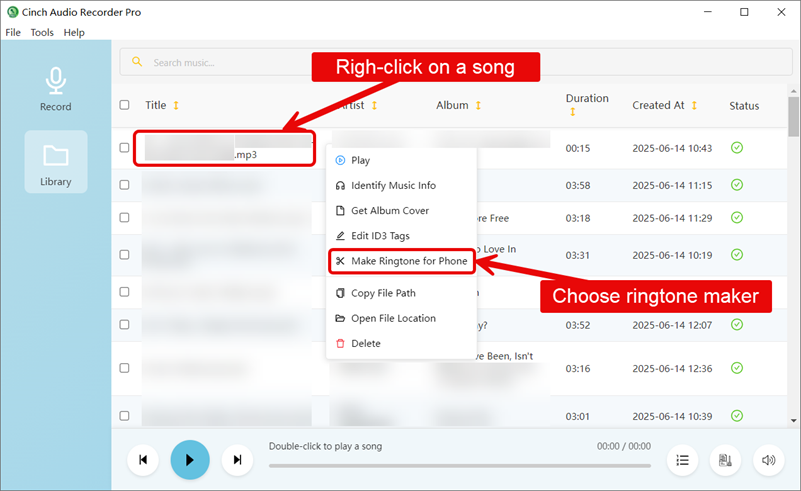Click the Status column header
The width and height of the screenshot is (801, 491).
744,106
